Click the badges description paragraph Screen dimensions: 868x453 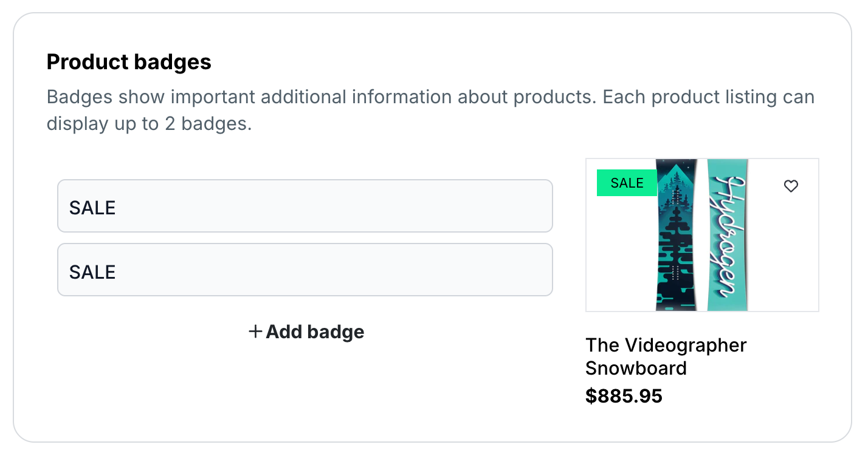click(430, 97)
